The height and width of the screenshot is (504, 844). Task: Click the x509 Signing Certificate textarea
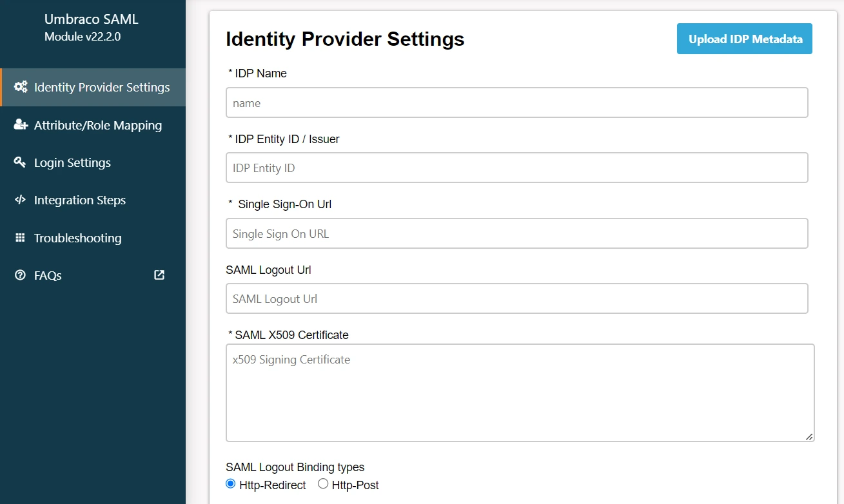520,393
